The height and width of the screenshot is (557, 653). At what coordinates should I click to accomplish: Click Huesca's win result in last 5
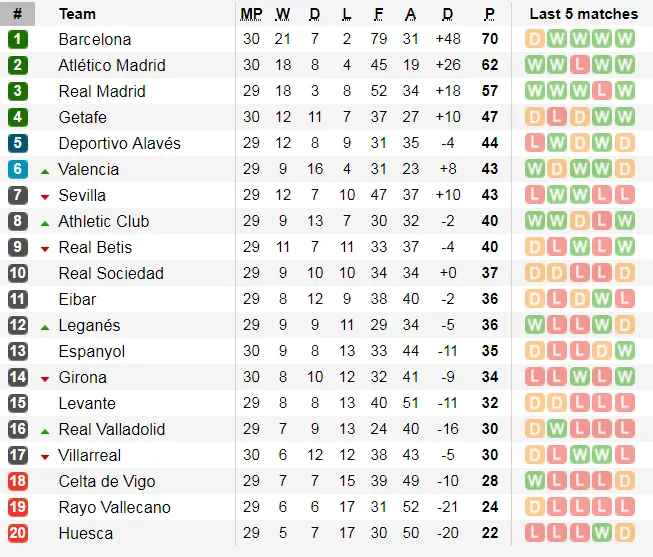602,533
